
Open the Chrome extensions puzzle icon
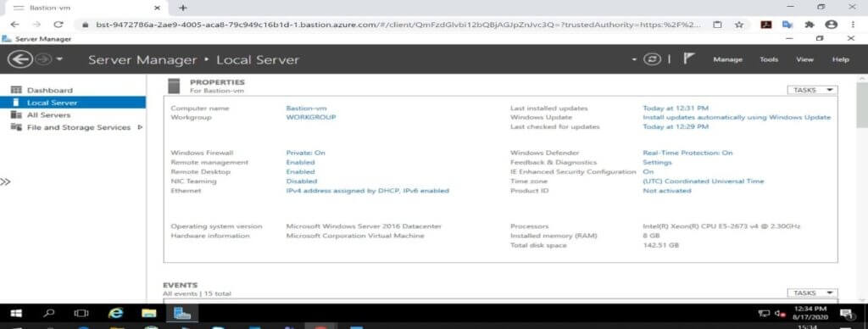click(809, 25)
